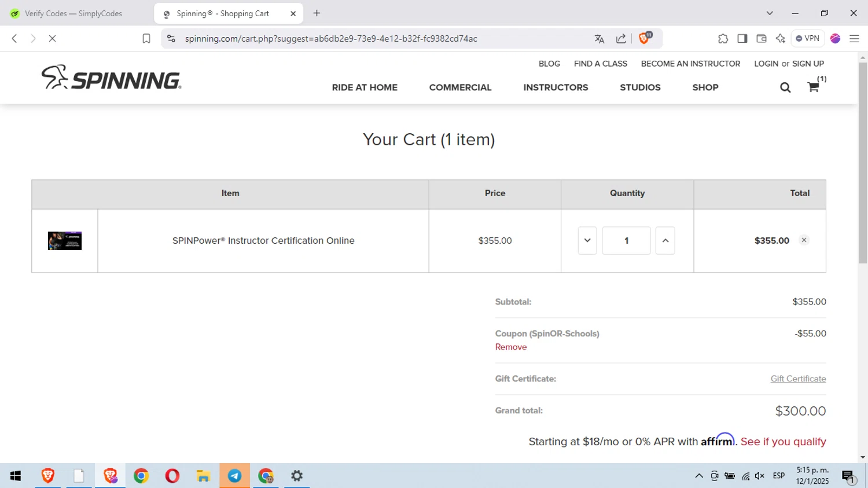Remove the SpinOR-Schools coupon
This screenshot has height=488, width=868.
[511, 347]
